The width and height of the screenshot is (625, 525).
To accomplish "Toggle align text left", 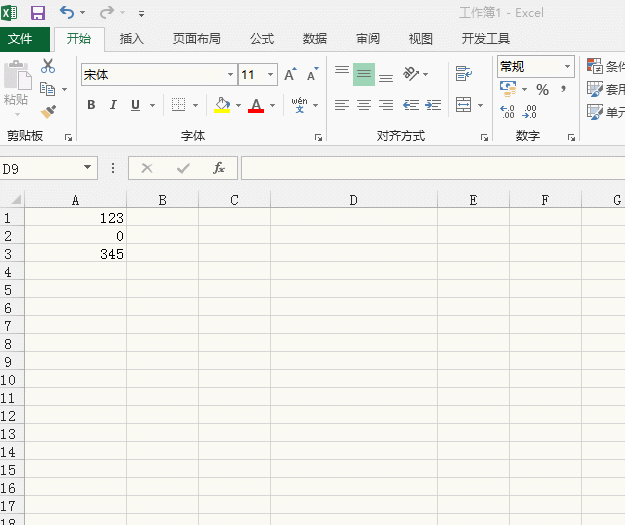I will pos(342,105).
